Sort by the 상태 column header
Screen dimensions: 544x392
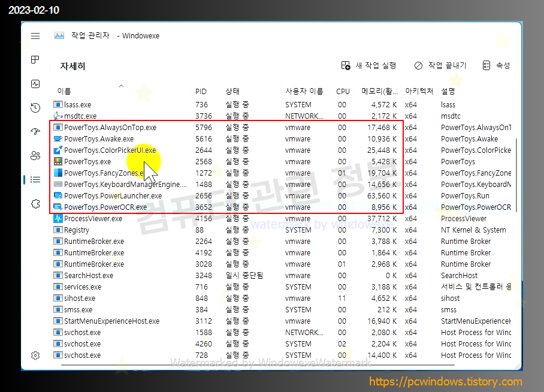232,91
